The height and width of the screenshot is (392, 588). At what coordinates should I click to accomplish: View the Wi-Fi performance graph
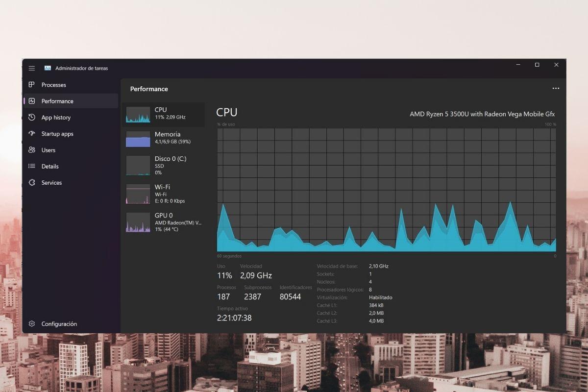(164, 193)
